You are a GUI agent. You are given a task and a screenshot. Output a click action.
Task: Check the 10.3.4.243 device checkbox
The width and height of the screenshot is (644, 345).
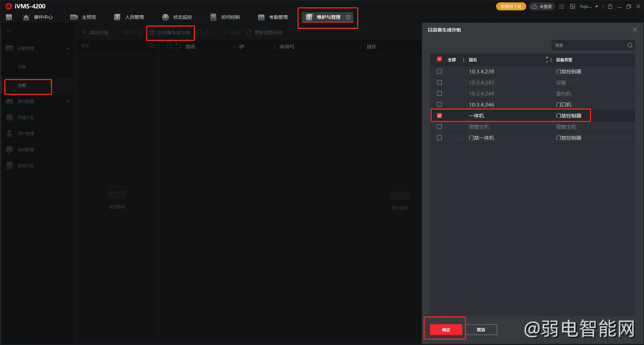pyautogui.click(x=439, y=82)
